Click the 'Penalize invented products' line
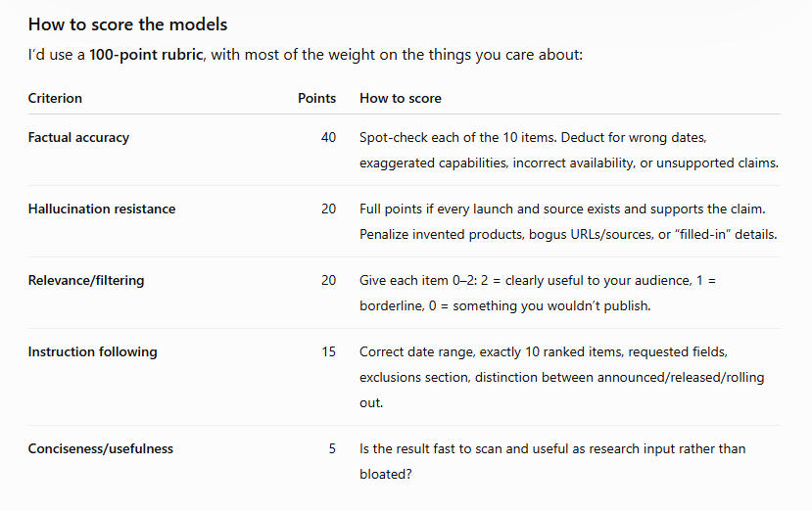The image size is (812, 511). tap(568, 234)
